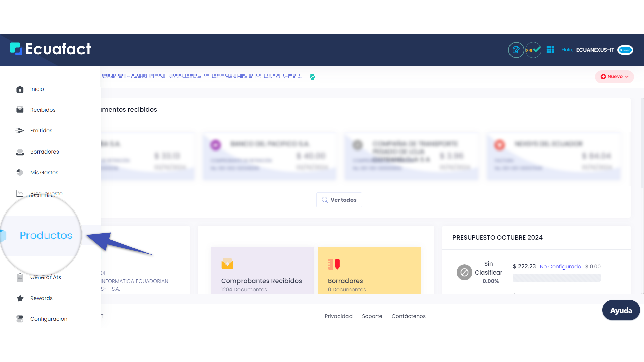Open the yellow Borradores documents card

pos(369,271)
